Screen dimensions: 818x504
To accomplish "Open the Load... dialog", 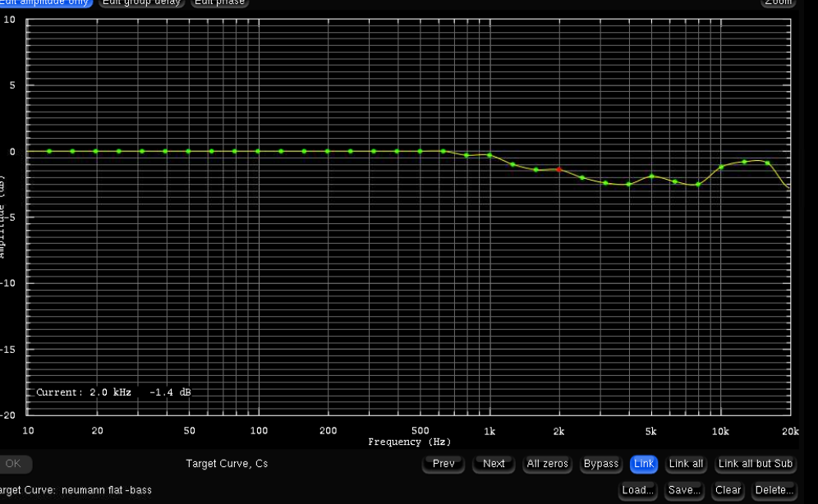I will [x=637, y=490].
